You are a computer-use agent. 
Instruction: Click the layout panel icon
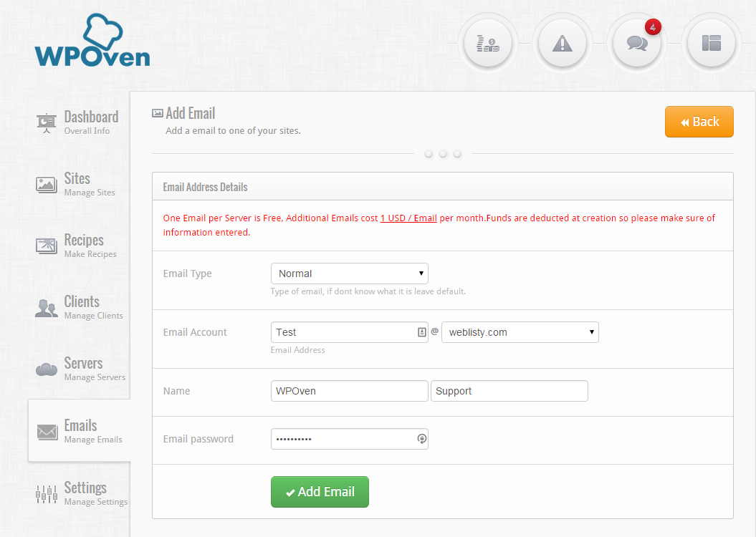711,43
